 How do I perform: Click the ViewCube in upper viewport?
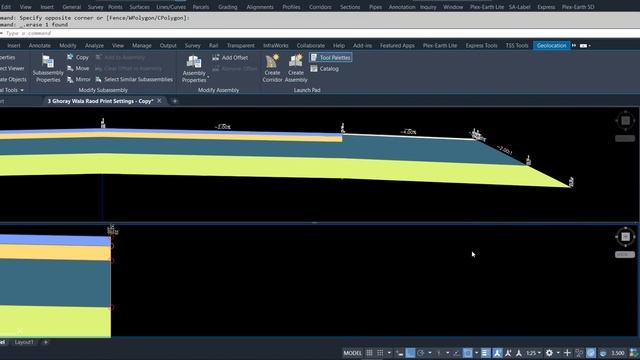pyautogui.click(x=625, y=120)
